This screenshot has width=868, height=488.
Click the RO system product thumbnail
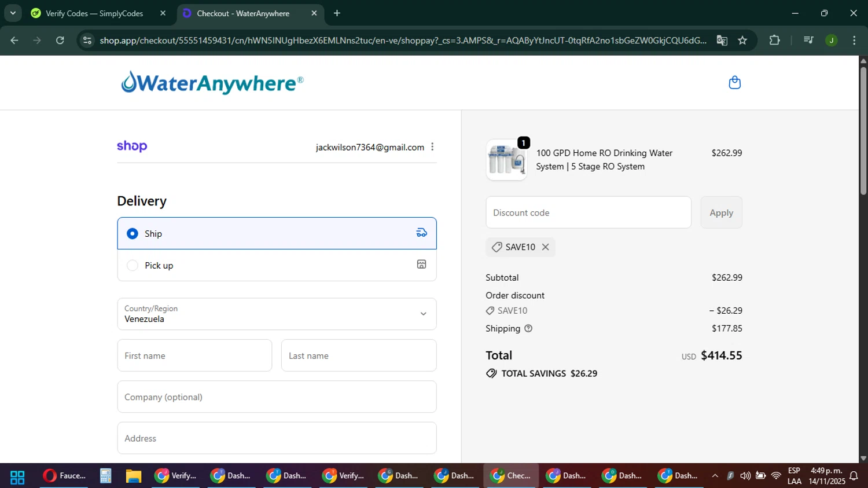click(x=506, y=160)
